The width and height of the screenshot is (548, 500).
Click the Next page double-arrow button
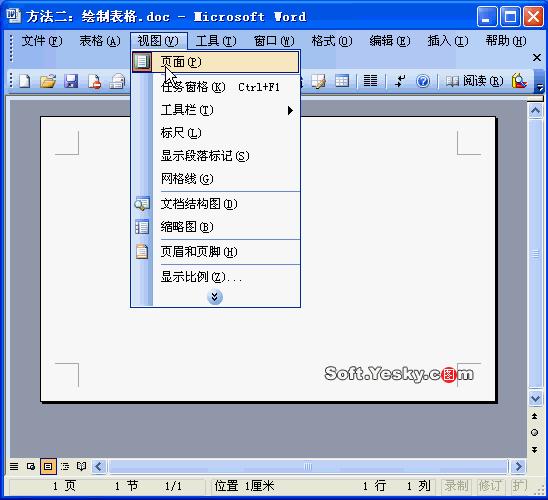pyautogui.click(x=535, y=450)
